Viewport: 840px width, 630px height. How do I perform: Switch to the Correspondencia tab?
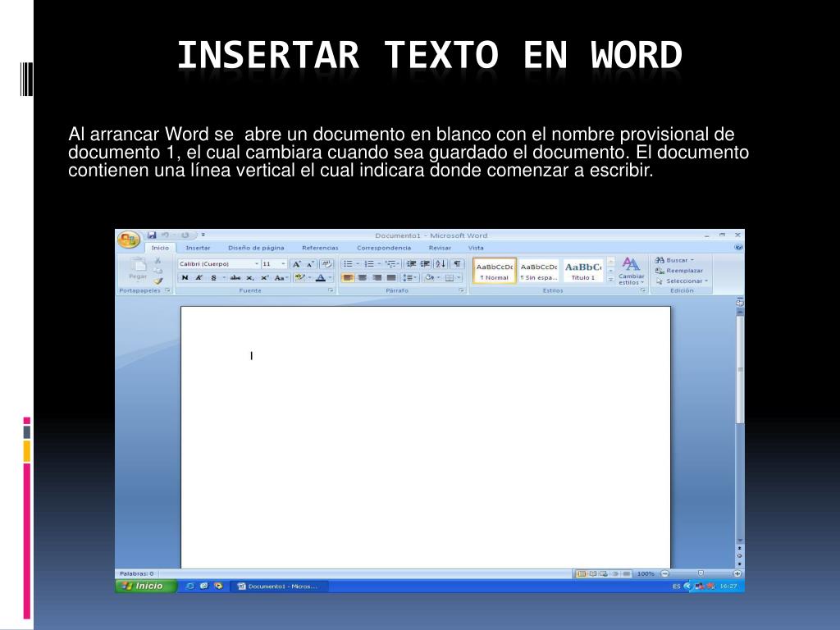coord(384,248)
